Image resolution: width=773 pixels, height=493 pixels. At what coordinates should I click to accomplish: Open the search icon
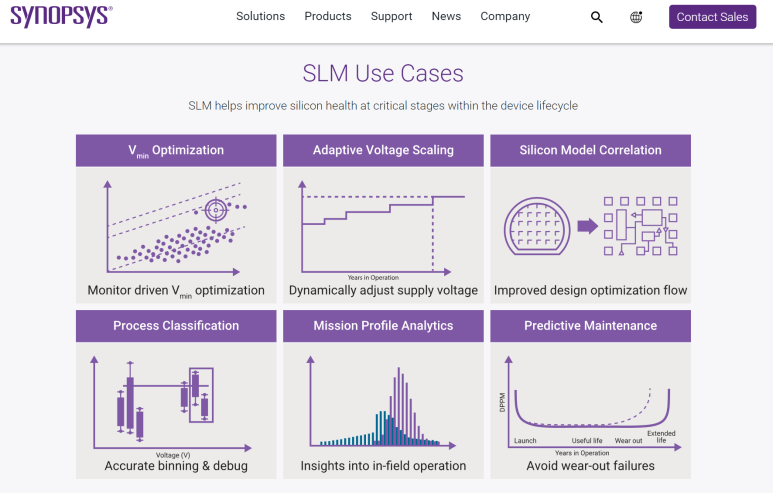[597, 17]
